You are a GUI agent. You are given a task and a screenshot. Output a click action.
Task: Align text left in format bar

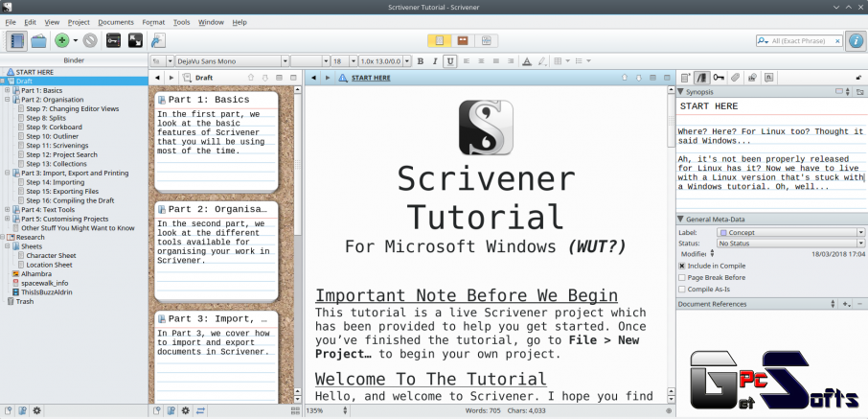[x=467, y=61]
